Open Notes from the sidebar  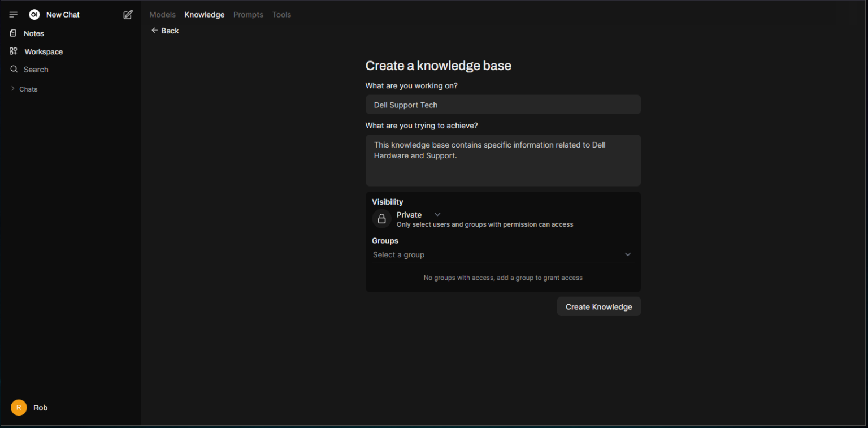33,33
